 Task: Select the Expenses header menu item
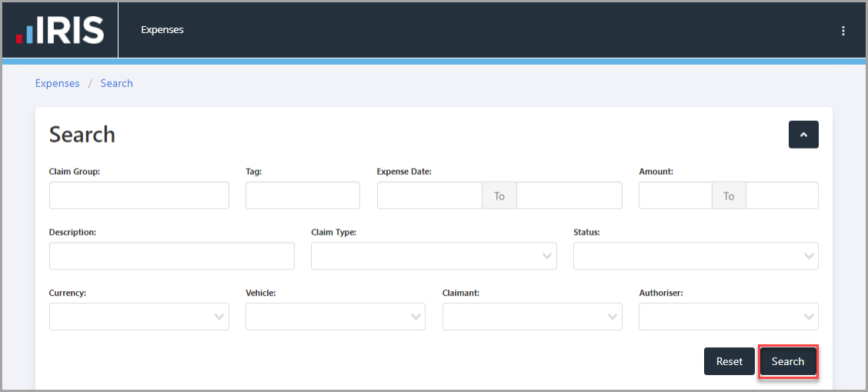[162, 30]
